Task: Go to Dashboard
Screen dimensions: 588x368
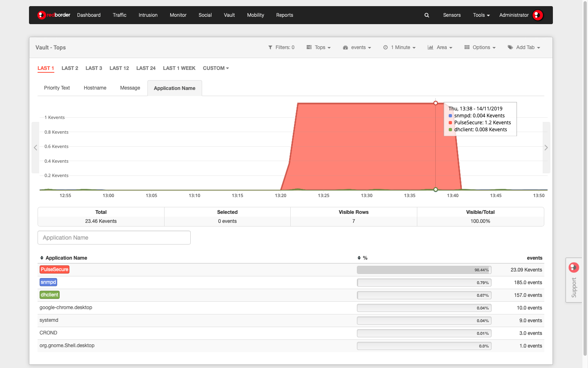Action: point(89,15)
